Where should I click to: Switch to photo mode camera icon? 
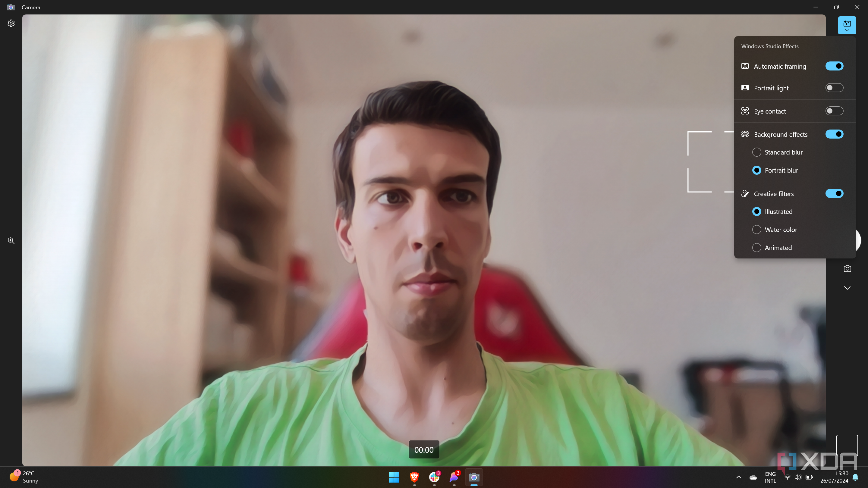tap(847, 268)
